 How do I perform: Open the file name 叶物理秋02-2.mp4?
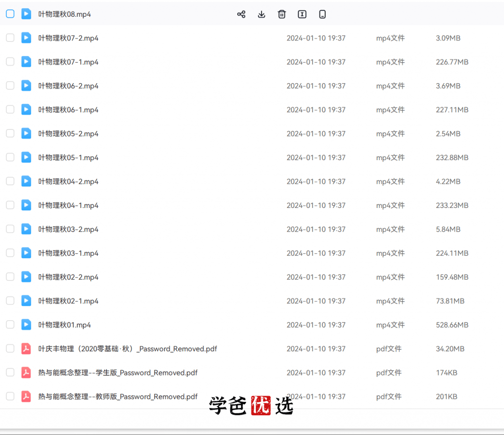68,277
